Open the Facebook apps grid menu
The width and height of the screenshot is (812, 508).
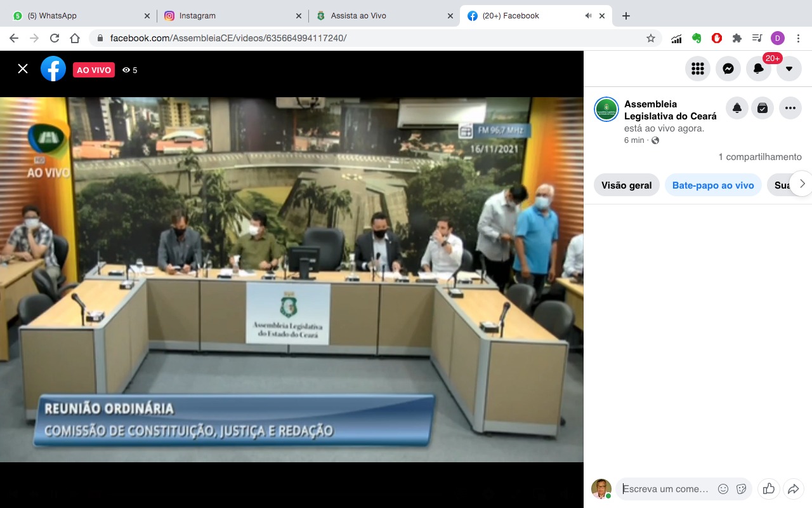(698, 69)
